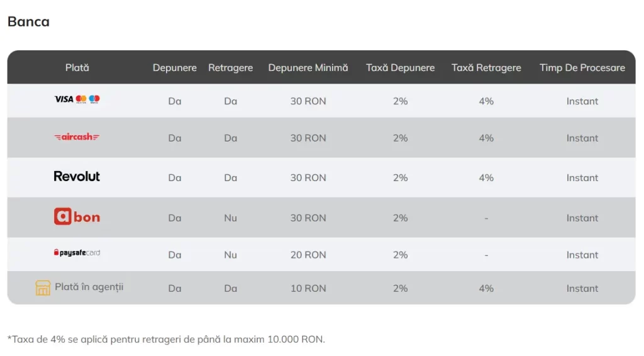Viewport: 644px width, 356px height.
Task: Click the Aircash logo
Action: (77, 137)
